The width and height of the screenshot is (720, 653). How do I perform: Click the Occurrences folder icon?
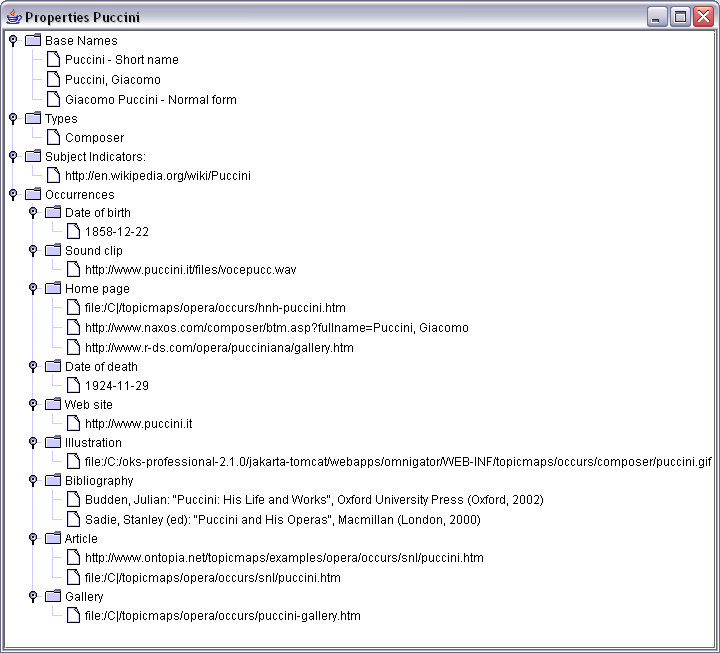pyautogui.click(x=33, y=195)
